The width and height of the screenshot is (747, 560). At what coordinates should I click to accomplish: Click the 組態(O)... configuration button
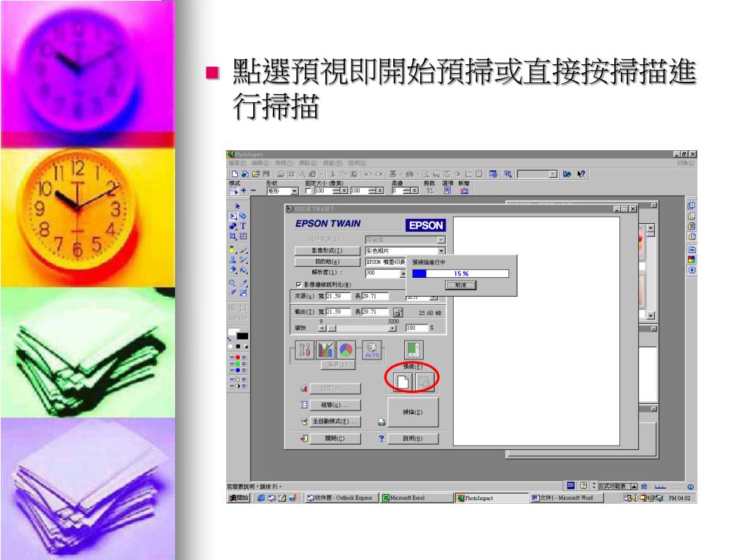(x=335, y=405)
